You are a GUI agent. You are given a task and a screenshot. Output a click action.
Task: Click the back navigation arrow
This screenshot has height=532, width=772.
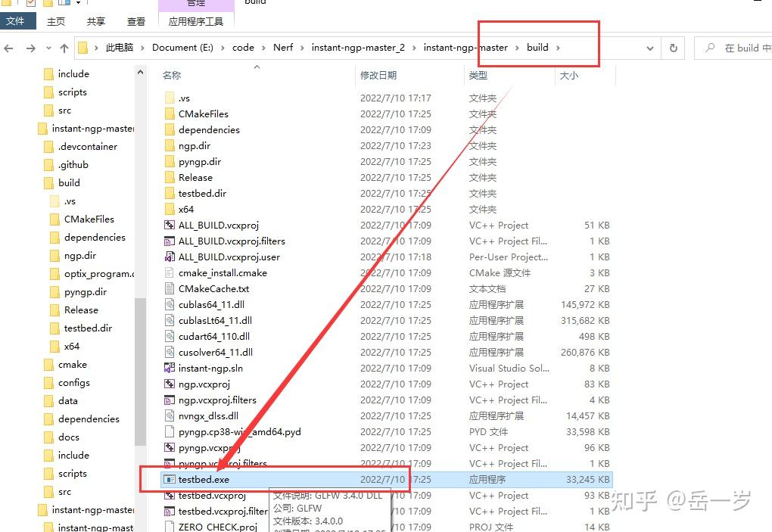coord(8,47)
